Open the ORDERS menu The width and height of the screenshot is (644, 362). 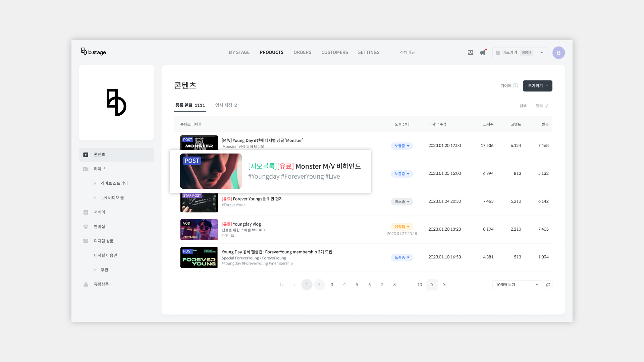point(302,53)
